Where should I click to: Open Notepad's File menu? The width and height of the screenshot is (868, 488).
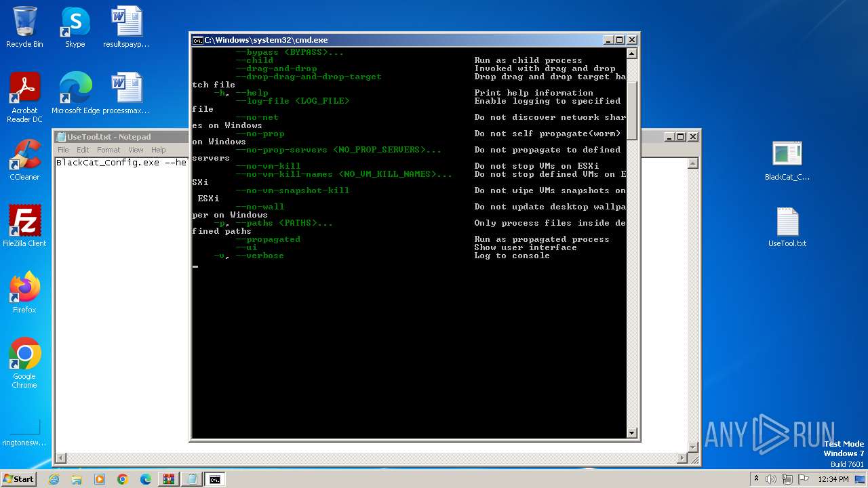click(x=63, y=150)
